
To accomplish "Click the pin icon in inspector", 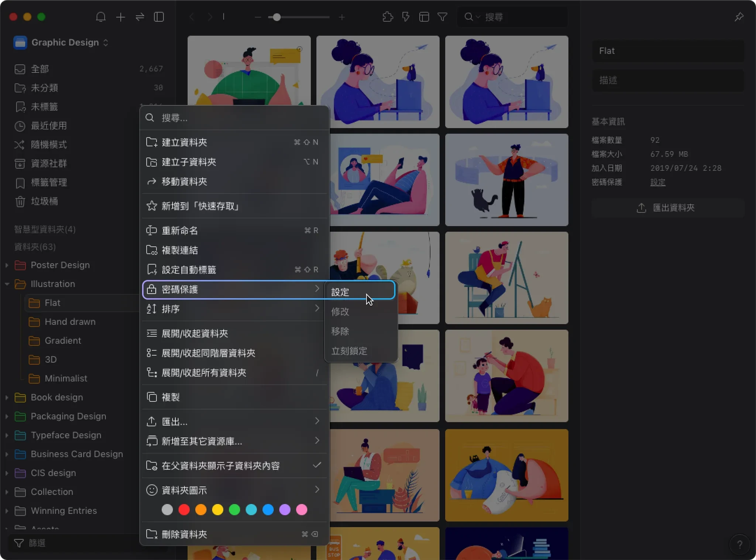I will [x=739, y=17].
